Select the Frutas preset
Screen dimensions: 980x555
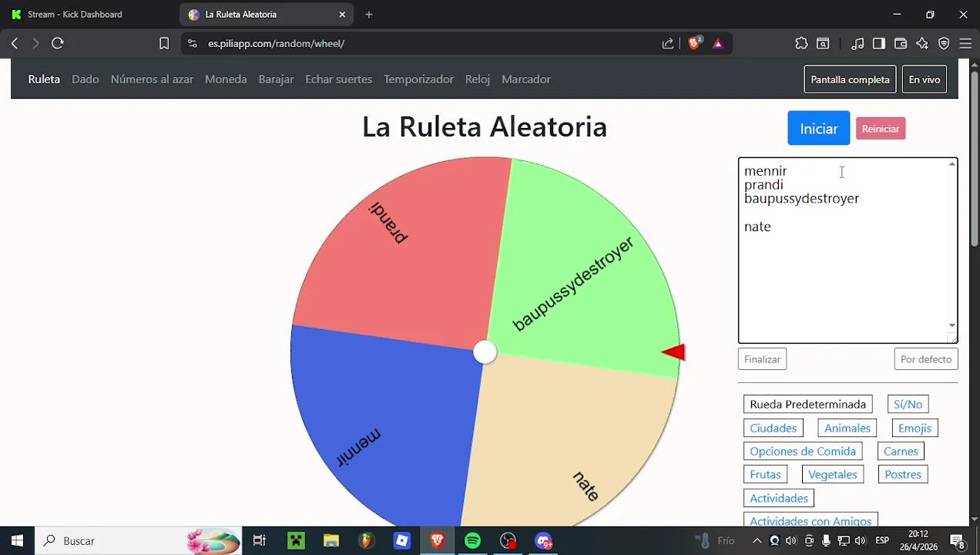click(765, 474)
